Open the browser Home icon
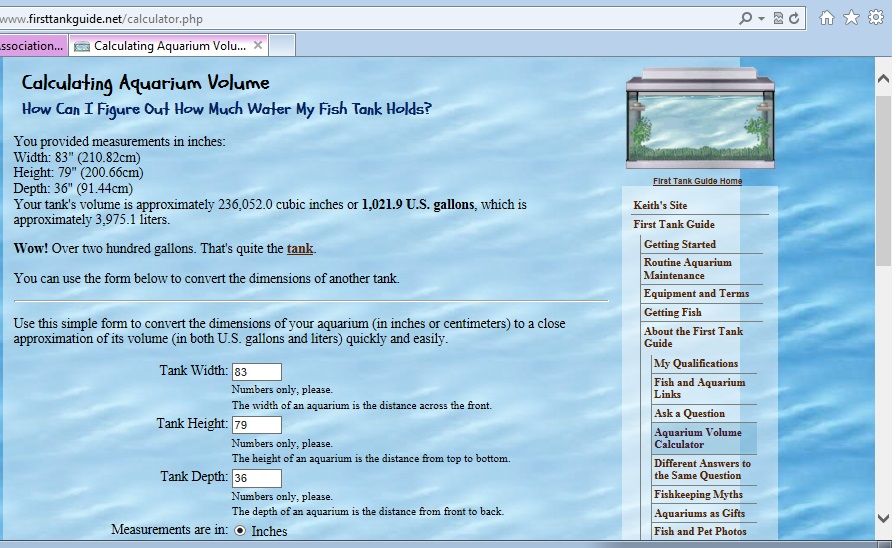Image resolution: width=896 pixels, height=548 pixels. pos(827,18)
